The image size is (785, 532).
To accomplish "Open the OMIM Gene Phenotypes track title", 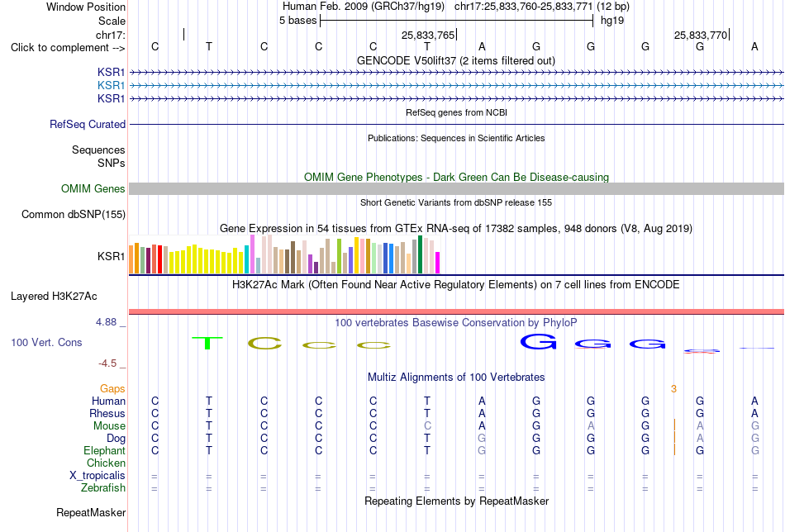I will pos(456,177).
